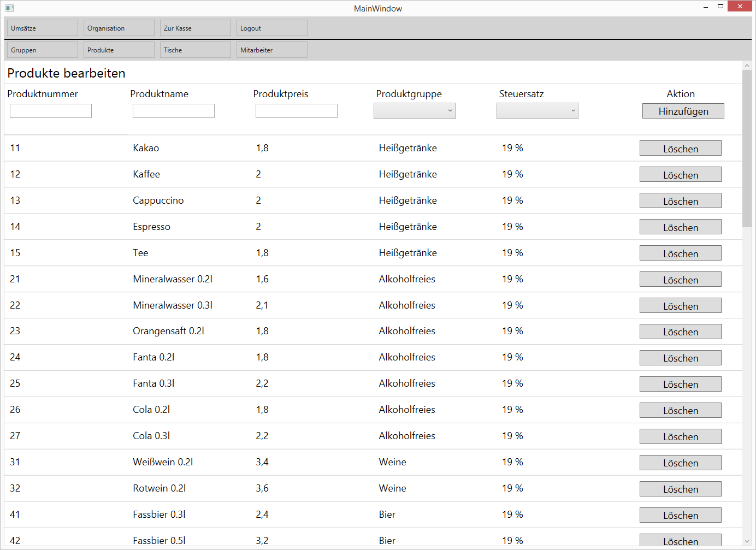Click the app icon in title bar
756x550 pixels.
click(x=9, y=8)
